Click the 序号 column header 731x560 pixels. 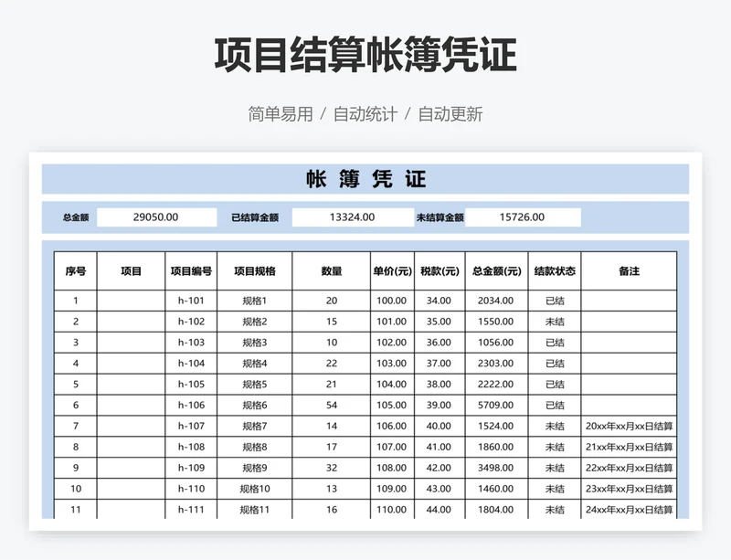point(76,271)
